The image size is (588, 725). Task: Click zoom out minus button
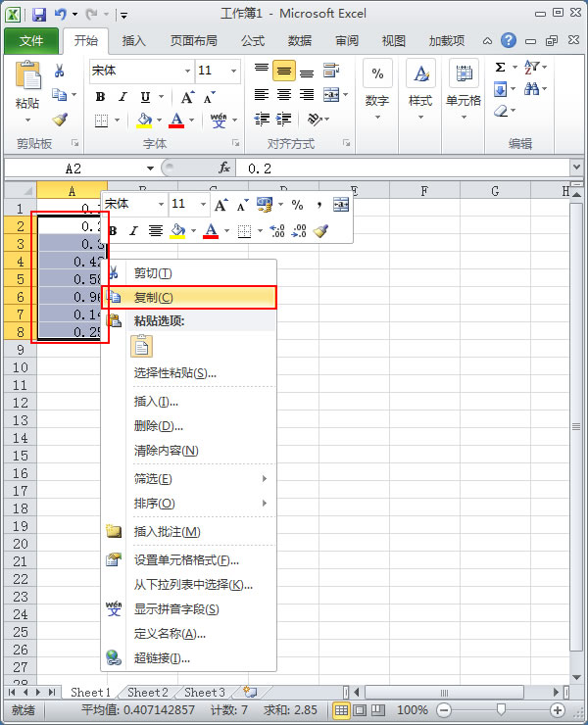tap(444, 709)
